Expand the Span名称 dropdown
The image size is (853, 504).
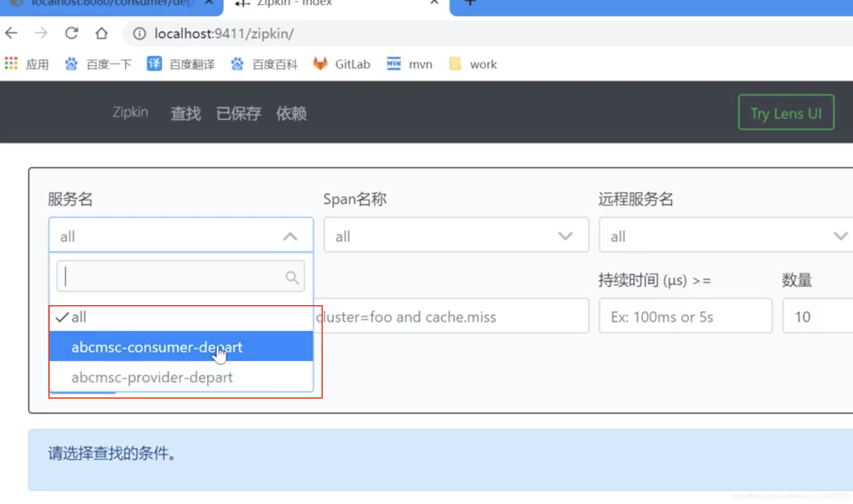click(456, 235)
